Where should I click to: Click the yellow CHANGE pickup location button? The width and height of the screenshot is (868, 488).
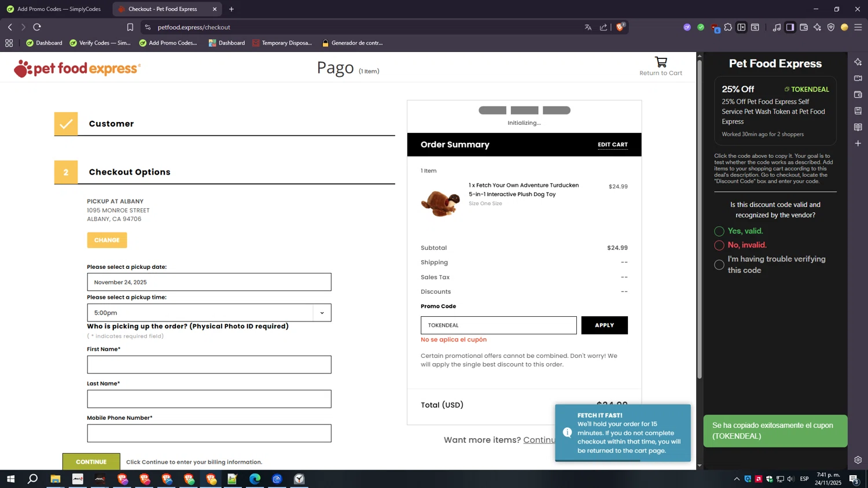[107, 240]
